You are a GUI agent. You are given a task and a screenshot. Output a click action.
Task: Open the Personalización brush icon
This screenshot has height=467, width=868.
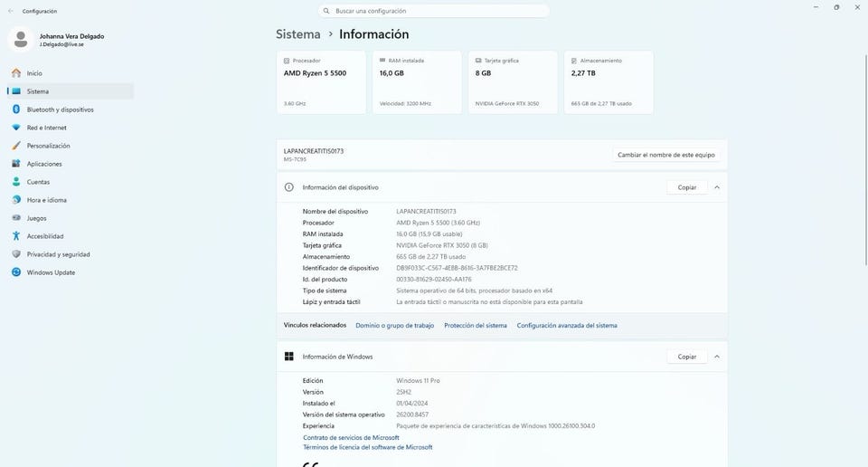(x=16, y=146)
